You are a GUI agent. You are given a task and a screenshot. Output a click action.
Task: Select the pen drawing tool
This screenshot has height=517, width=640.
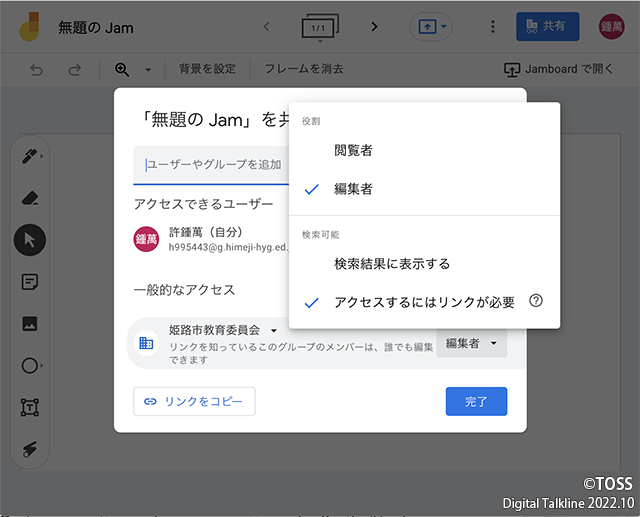[29, 156]
